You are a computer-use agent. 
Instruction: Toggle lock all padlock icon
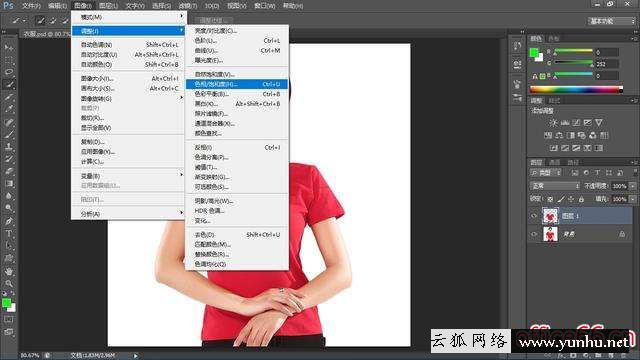click(581, 199)
